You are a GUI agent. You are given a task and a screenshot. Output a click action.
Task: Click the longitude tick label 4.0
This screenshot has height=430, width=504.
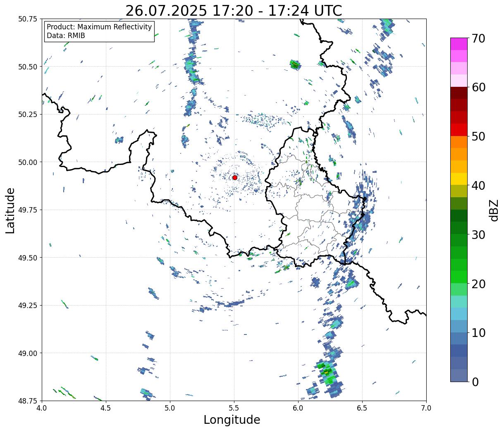tap(42, 408)
